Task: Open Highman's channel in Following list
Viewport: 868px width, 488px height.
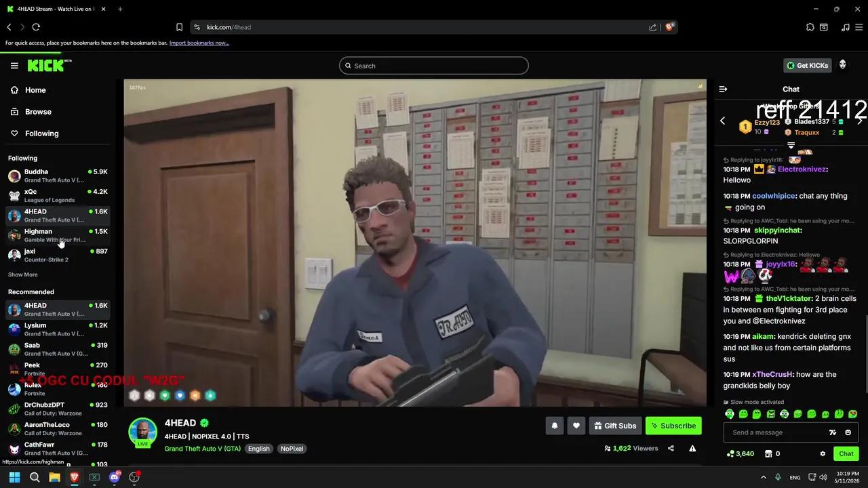Action: [58, 235]
